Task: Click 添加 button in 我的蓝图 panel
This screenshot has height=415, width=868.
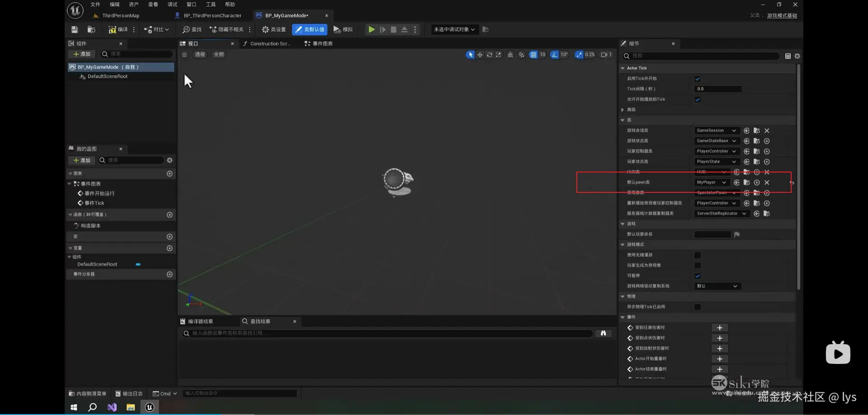Action: (x=82, y=160)
